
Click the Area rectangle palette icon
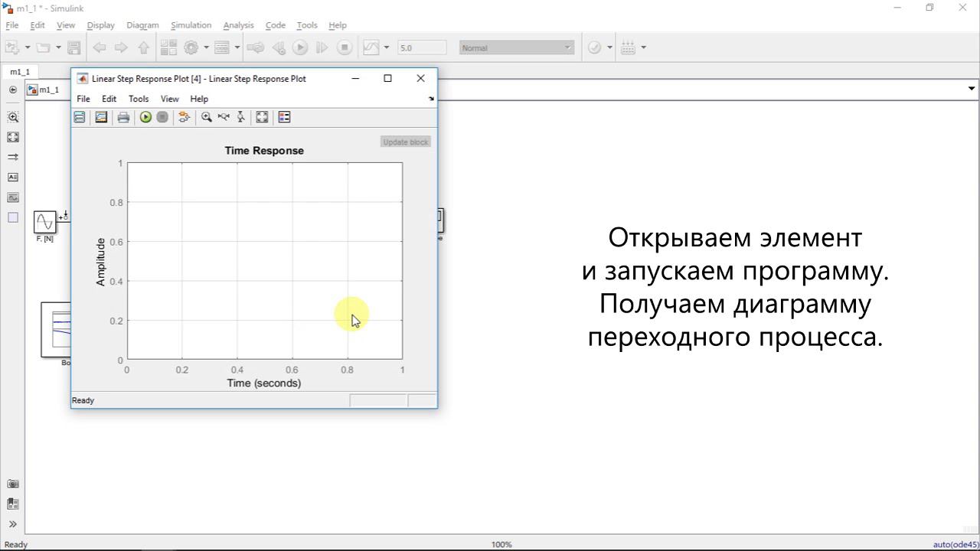(x=13, y=217)
